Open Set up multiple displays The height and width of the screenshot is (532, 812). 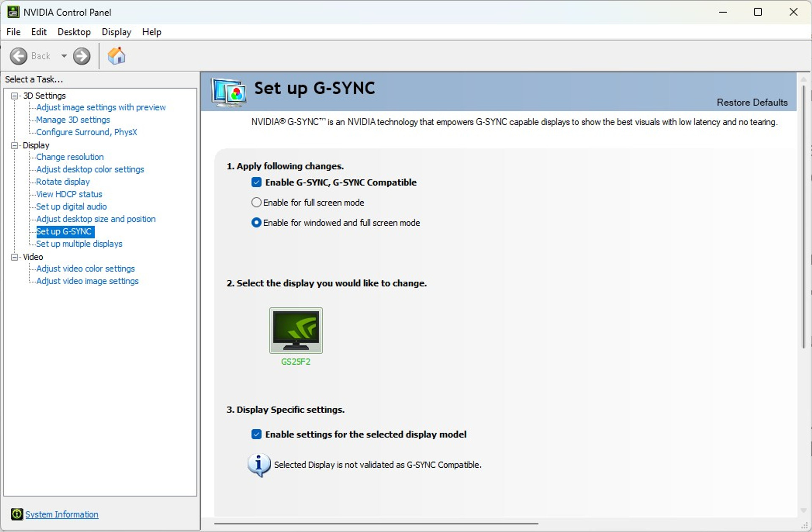pos(79,244)
